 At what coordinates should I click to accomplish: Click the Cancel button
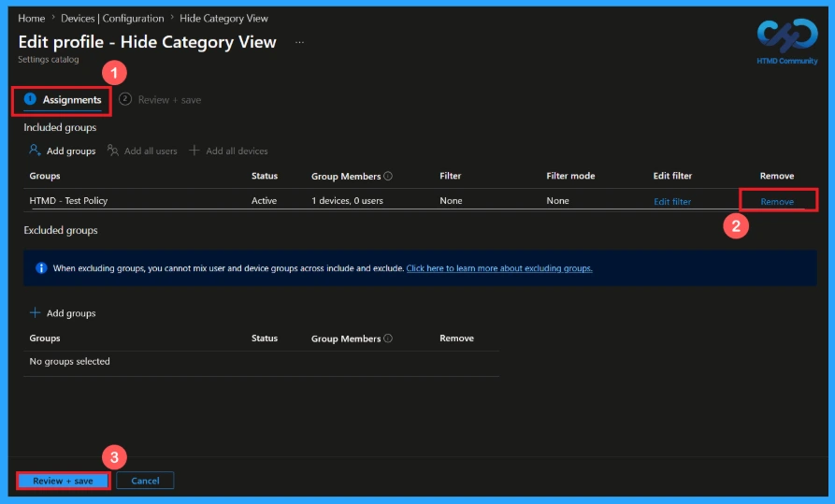point(145,481)
